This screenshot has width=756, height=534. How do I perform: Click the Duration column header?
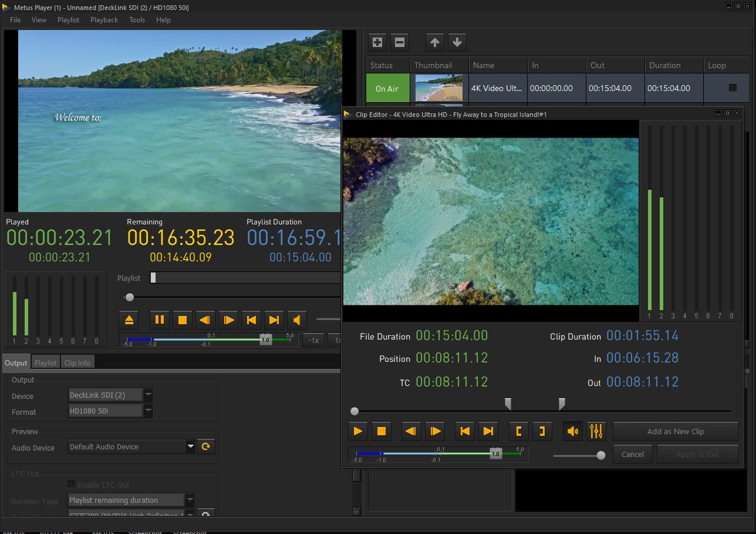point(674,65)
